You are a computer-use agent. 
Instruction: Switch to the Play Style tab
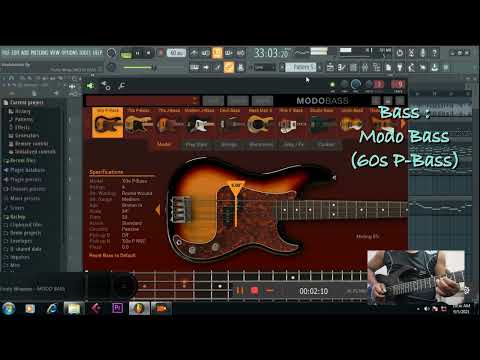point(196,144)
